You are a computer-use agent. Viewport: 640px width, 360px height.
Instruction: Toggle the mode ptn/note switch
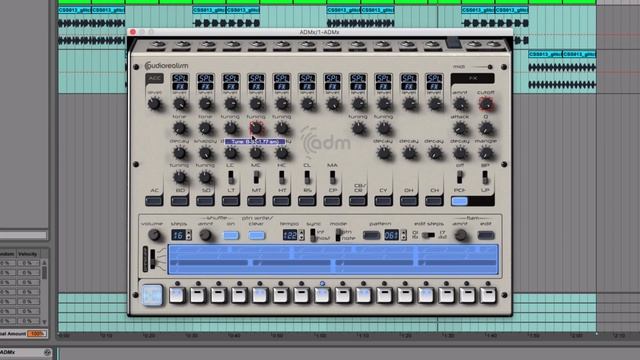coord(338,235)
